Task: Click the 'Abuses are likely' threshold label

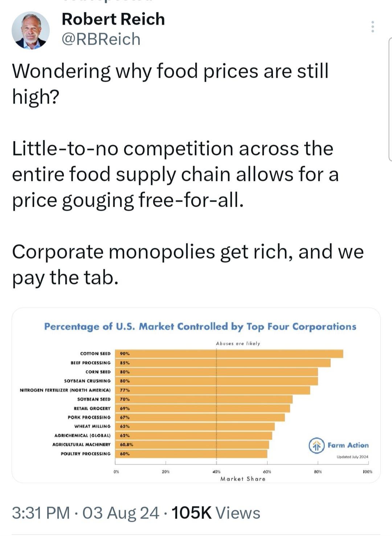Action: [x=238, y=343]
